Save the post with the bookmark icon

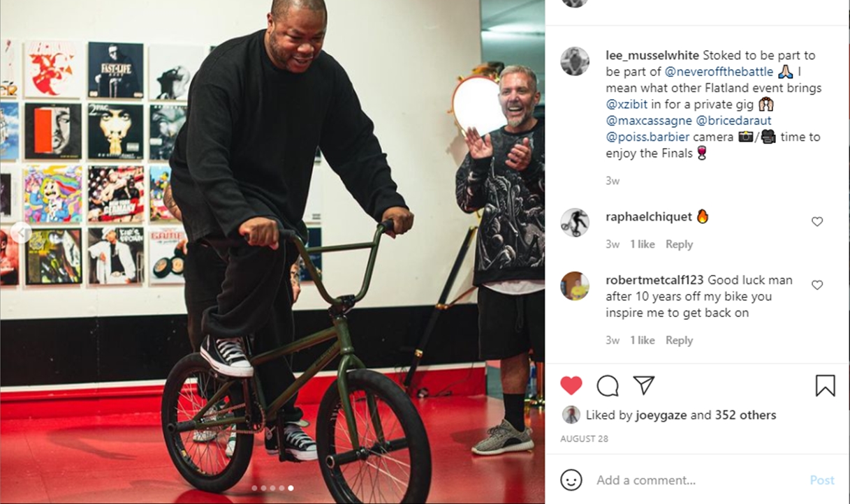(x=825, y=385)
